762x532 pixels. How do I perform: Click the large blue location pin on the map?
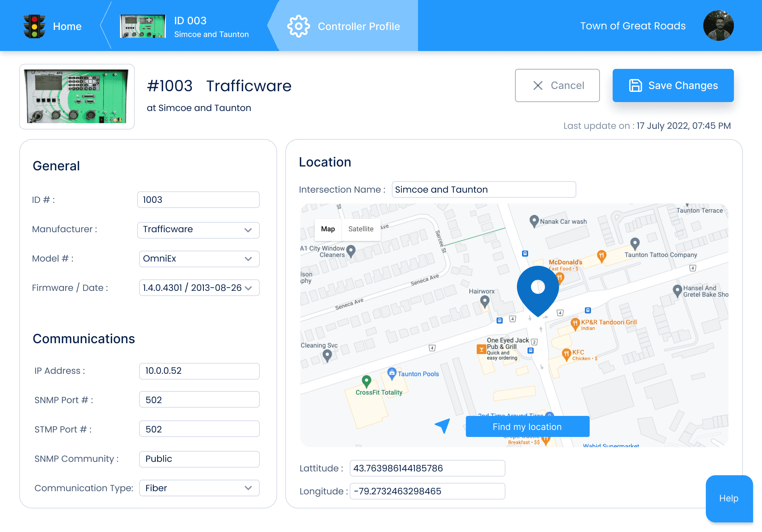[538, 289]
